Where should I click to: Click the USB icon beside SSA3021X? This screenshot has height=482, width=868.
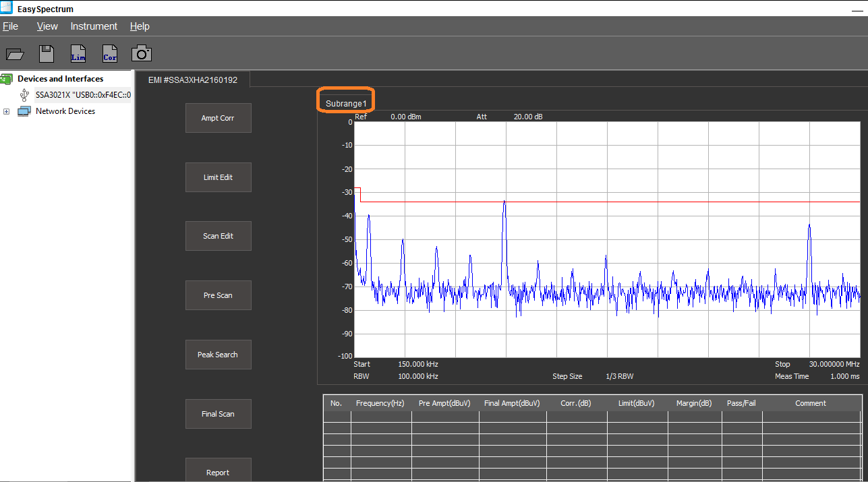(x=25, y=95)
